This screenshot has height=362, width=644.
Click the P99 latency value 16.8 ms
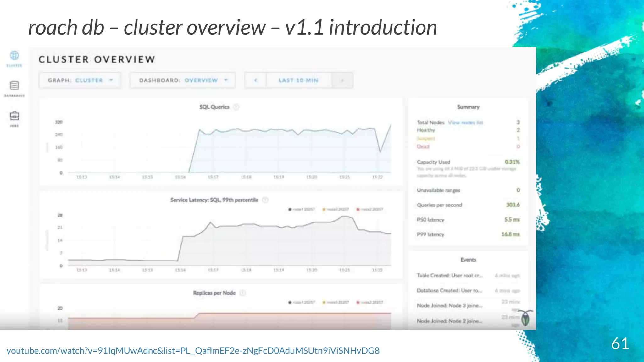511,234
